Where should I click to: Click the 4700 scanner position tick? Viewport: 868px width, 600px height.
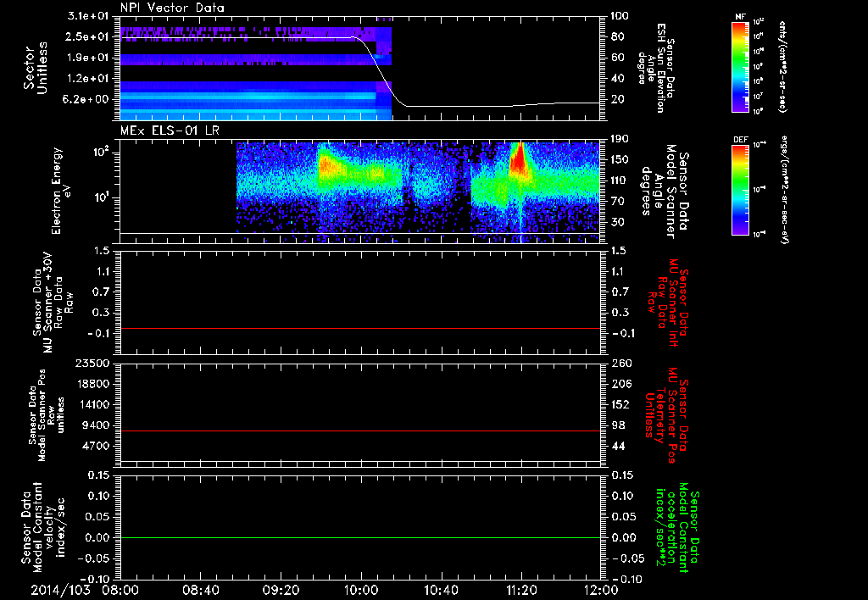point(96,446)
